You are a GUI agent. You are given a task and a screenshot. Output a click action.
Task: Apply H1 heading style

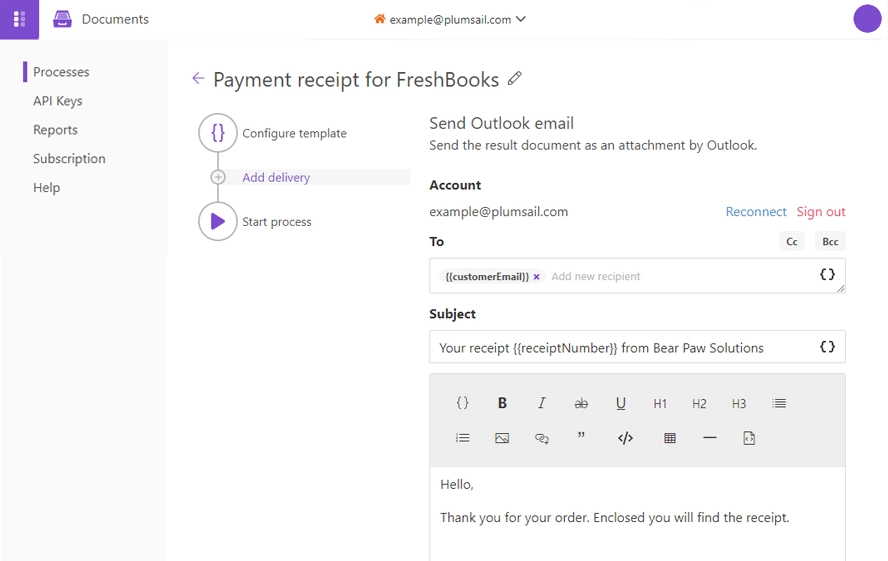660,404
